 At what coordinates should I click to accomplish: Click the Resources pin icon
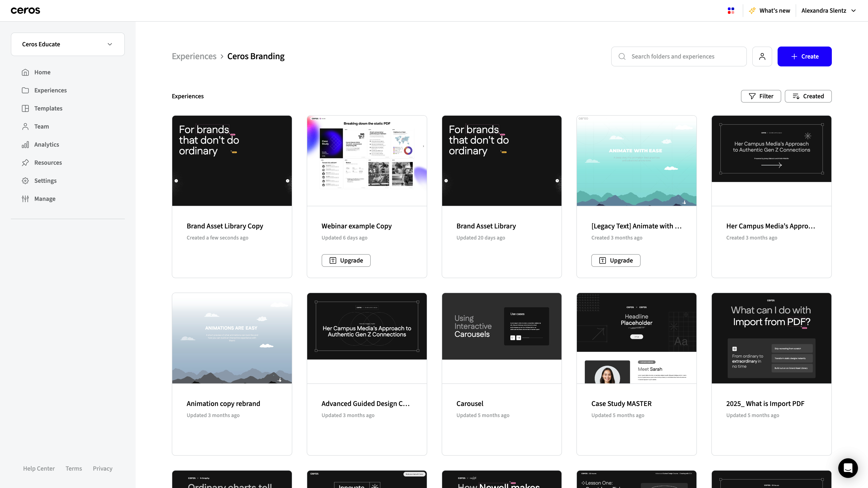[x=25, y=163]
